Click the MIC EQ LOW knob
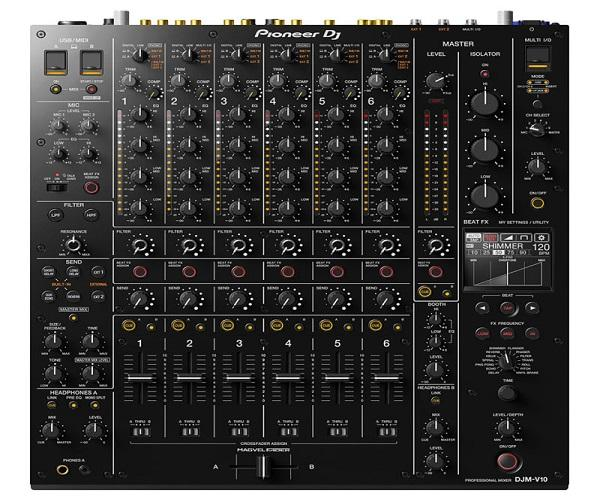This screenshot has width=600, height=500. (59, 154)
